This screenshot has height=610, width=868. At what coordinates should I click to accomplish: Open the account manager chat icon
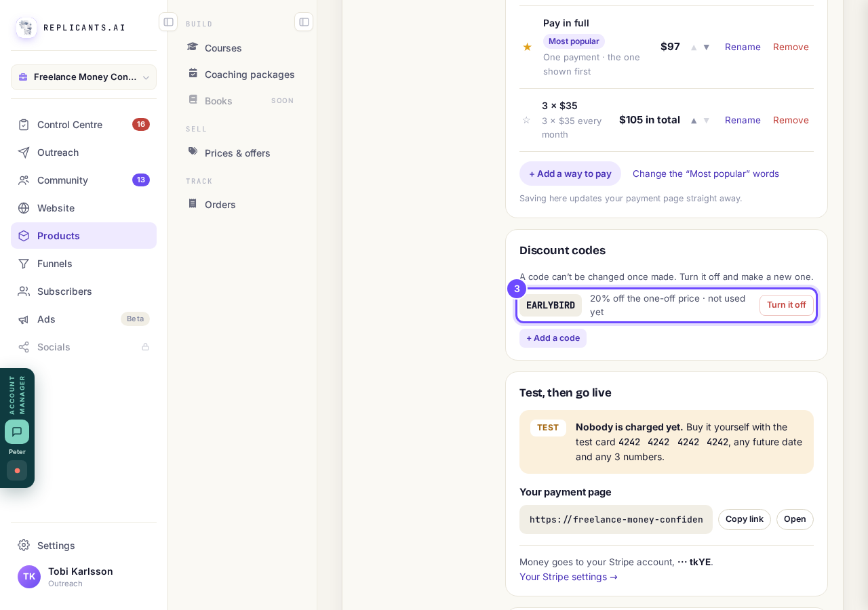tap(17, 432)
